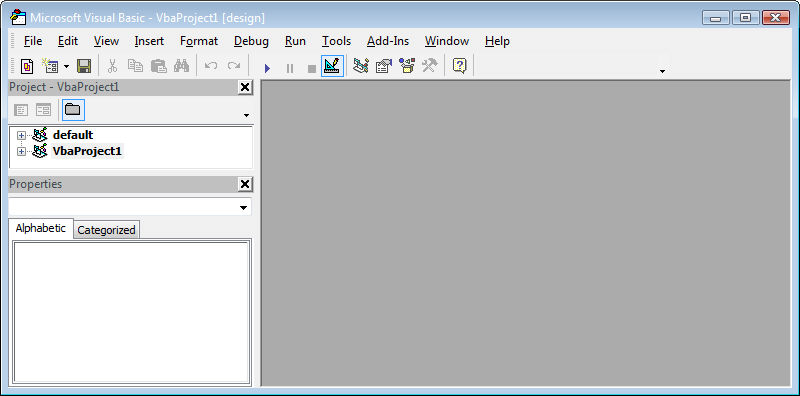Click the Cut scissors icon
This screenshot has width=800, height=396.
tap(113, 66)
